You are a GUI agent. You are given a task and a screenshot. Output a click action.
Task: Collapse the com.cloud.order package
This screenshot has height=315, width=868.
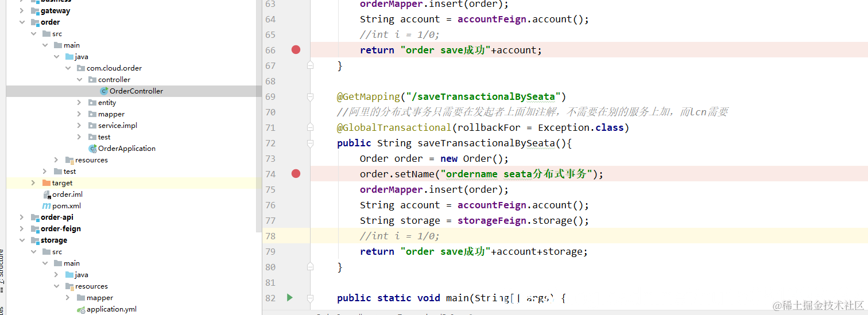(68, 68)
